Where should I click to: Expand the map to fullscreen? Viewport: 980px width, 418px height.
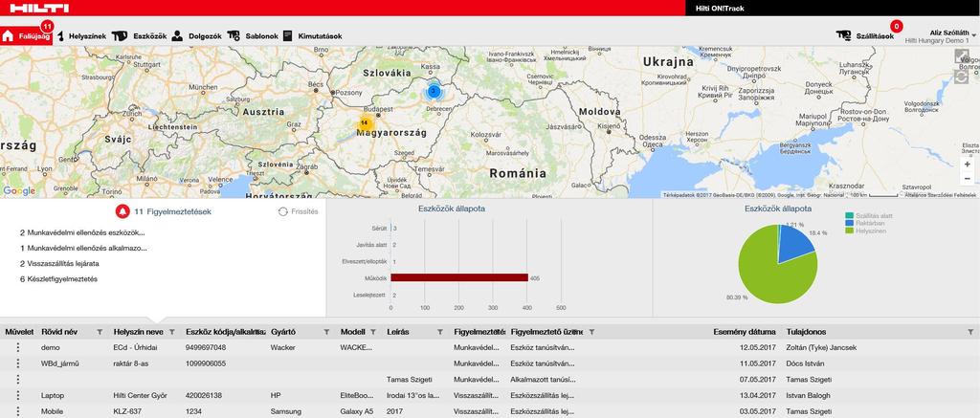tap(961, 55)
